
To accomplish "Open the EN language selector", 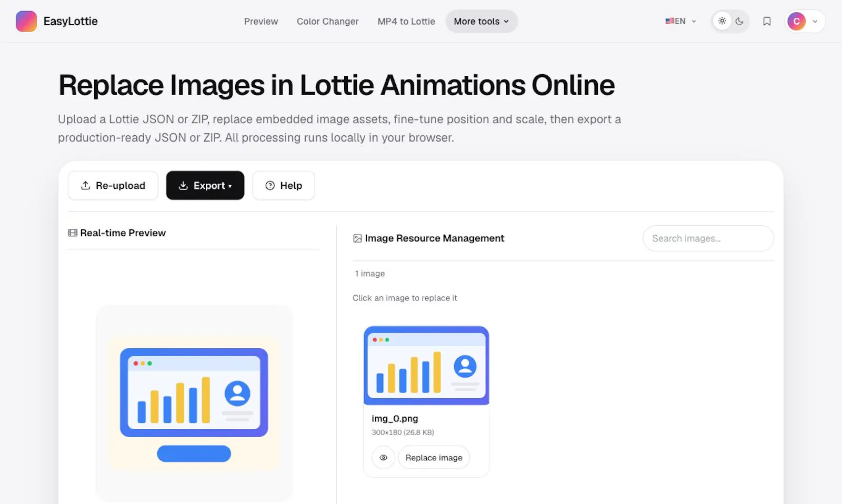I will click(x=680, y=21).
